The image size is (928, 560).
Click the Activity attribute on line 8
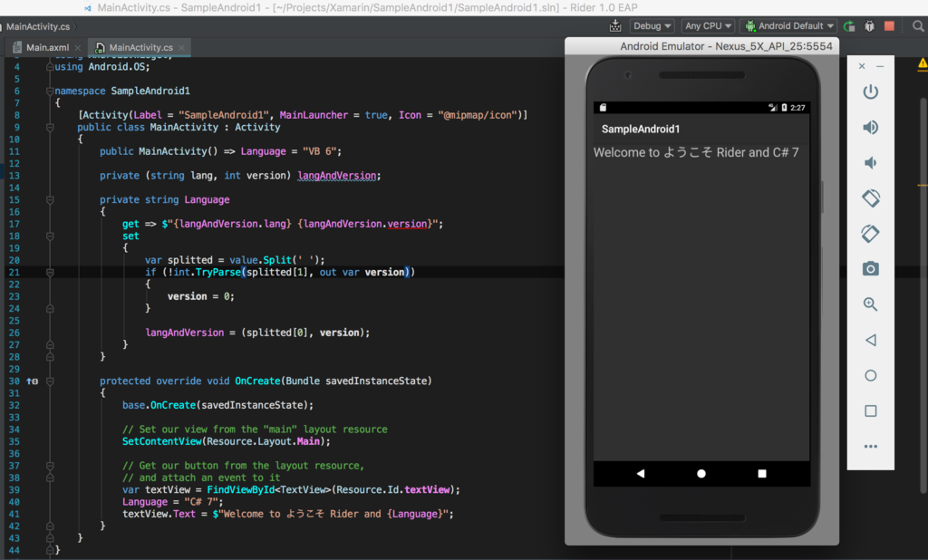[105, 115]
